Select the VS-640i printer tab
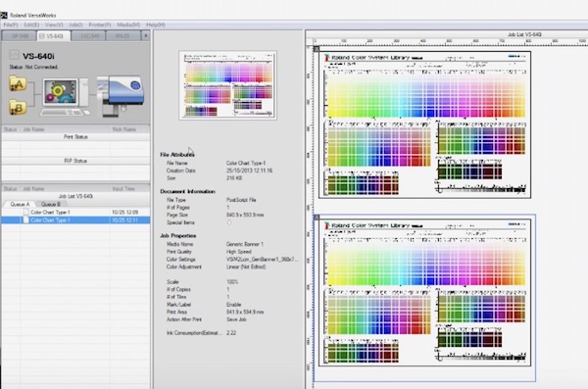This screenshot has width=588, height=389. tap(54, 36)
